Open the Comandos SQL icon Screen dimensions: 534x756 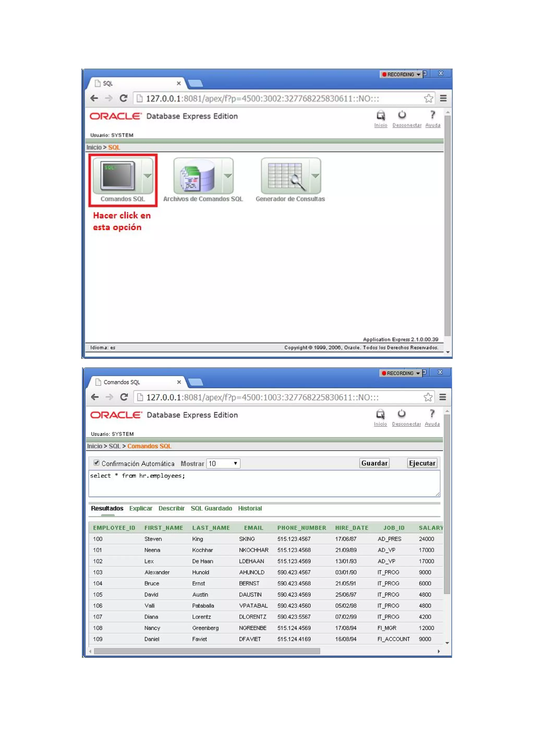coord(117,176)
